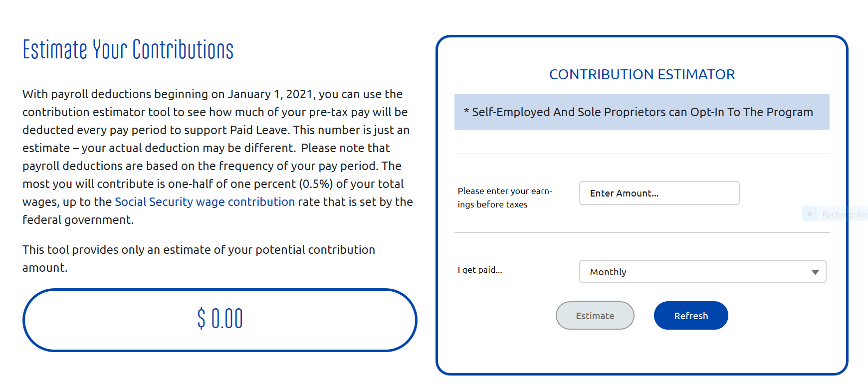The image size is (868, 387).
Task: Click the earnings before taxes label
Action: click(504, 197)
